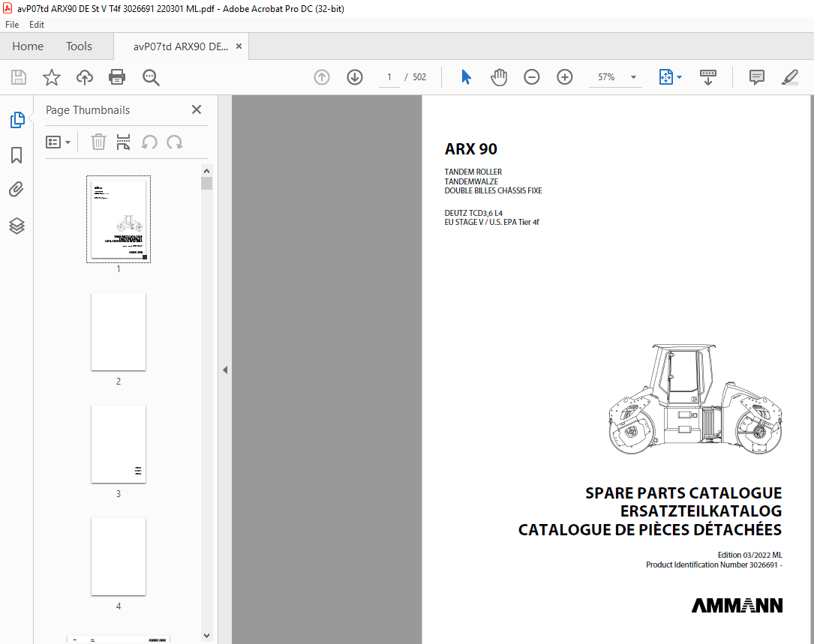Select page 4 thumbnail
The image size is (814, 644).
click(119, 556)
